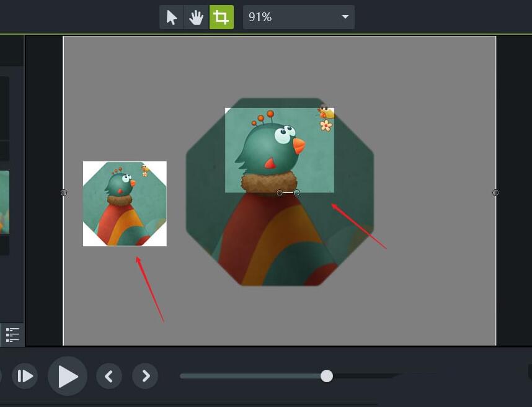
Task: Click the clipped playback control at far left
Action: [3, 376]
